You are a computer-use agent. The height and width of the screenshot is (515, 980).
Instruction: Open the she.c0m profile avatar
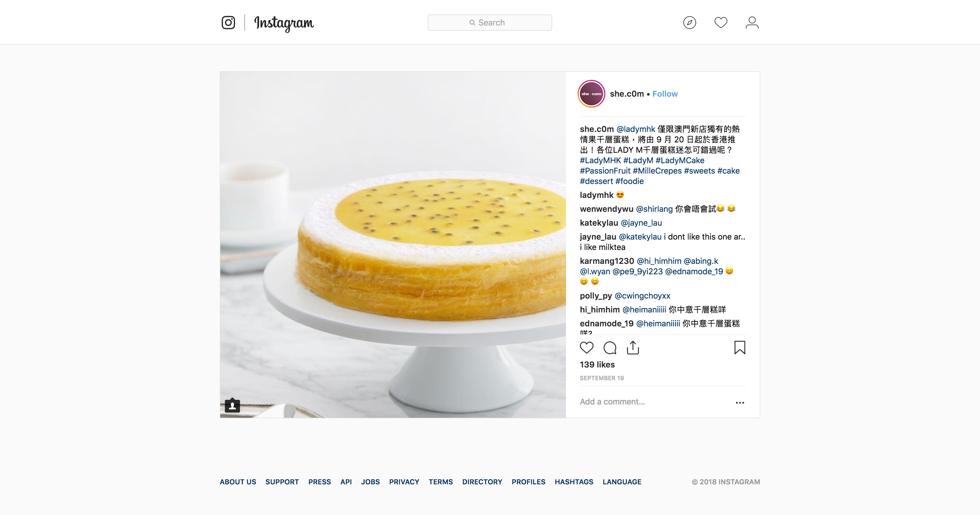tap(591, 94)
